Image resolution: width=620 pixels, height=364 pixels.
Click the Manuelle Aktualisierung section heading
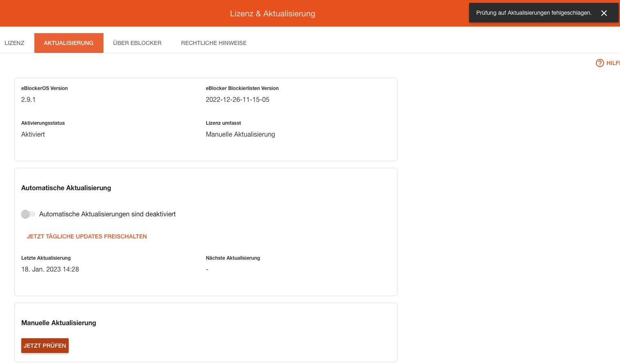(58, 323)
